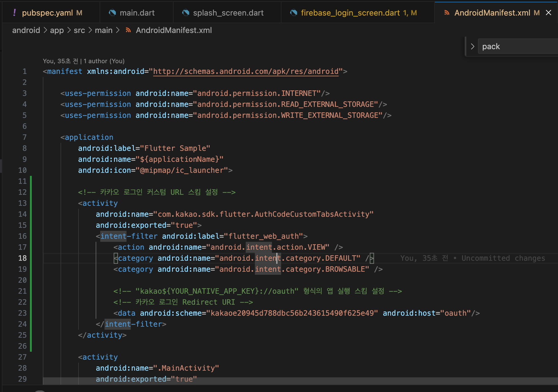Viewport: 558px width, 392px height.
Task: Close the AndroidManifest.xml tab
Action: click(549, 13)
